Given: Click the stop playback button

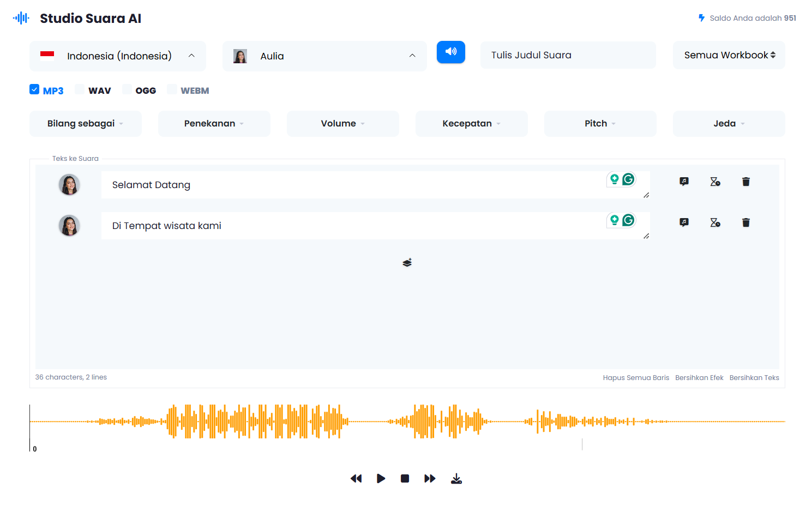Looking at the screenshot, I should pyautogui.click(x=405, y=479).
